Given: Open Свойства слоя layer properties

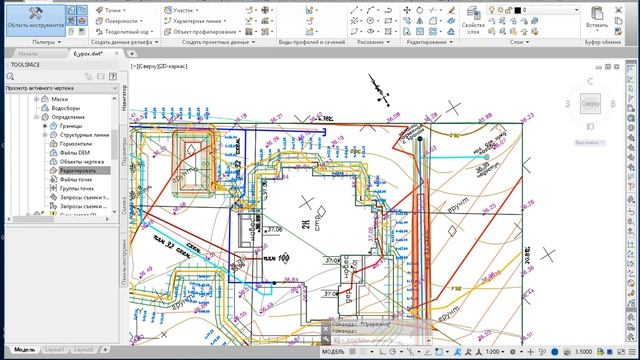Looking at the screenshot, I should point(473,20).
